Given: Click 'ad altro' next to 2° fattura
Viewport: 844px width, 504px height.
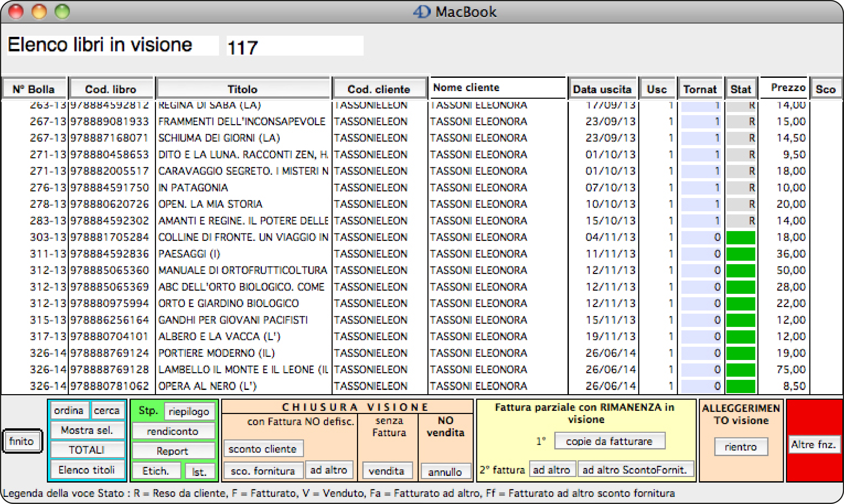Looking at the screenshot, I should click(x=552, y=470).
